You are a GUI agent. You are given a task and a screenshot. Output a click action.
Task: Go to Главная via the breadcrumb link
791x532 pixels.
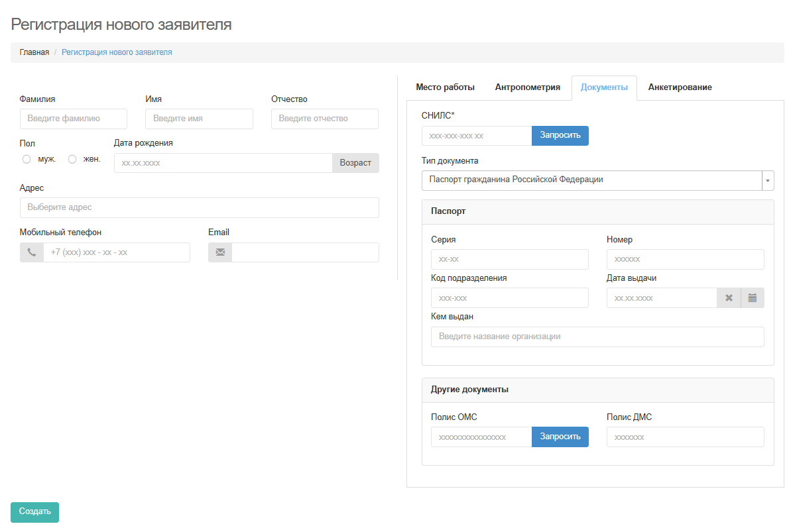[34, 52]
